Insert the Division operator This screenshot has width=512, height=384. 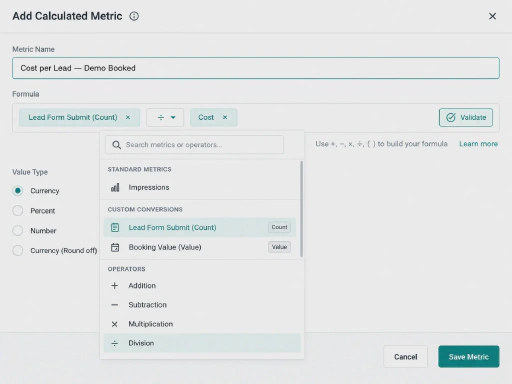pos(202,343)
